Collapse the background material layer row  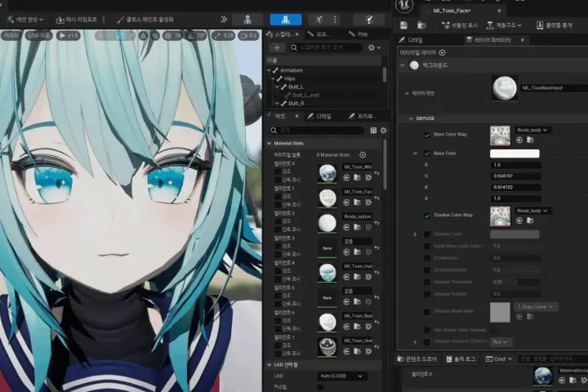(403, 65)
